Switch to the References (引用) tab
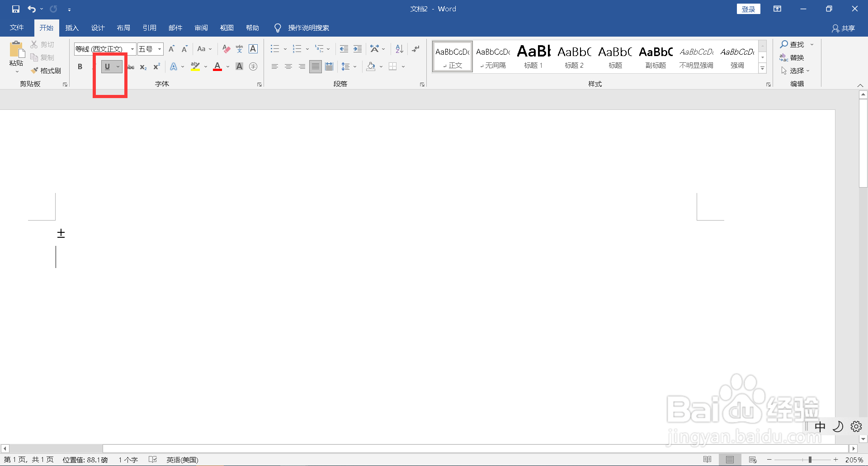Screen dimensions: 868x466 (149, 28)
